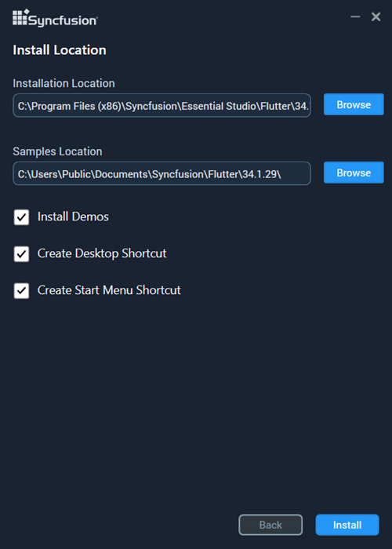The height and width of the screenshot is (549, 392).
Task: Disable the Create Start Menu Shortcut checkbox
Action: tap(21, 291)
